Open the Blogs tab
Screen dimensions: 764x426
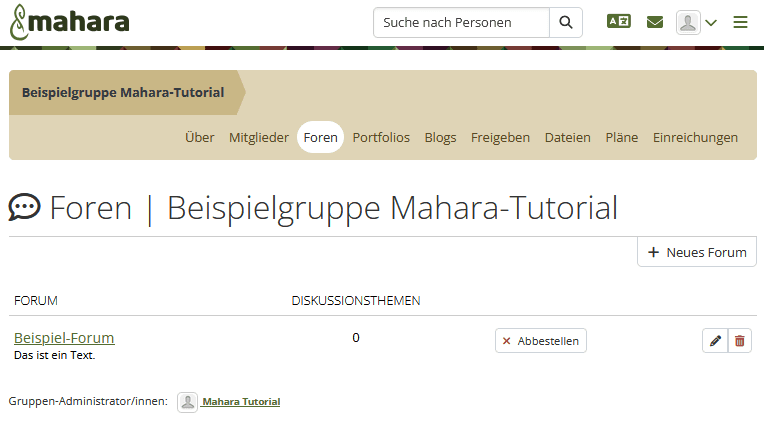coord(440,137)
